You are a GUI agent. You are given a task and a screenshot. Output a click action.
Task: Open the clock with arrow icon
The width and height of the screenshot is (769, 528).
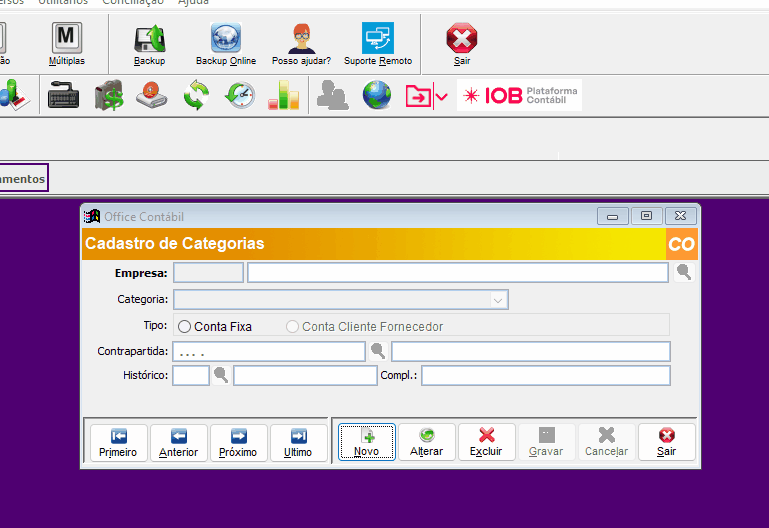(x=240, y=95)
